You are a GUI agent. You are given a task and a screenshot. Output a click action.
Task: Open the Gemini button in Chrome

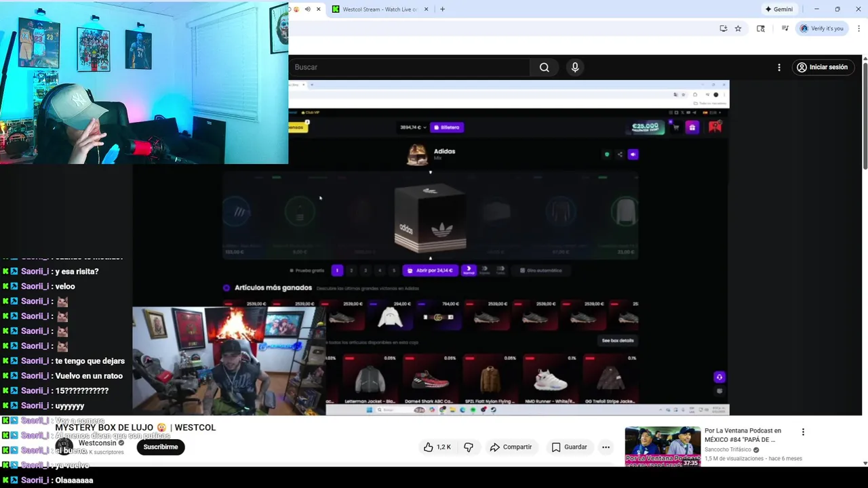point(778,9)
